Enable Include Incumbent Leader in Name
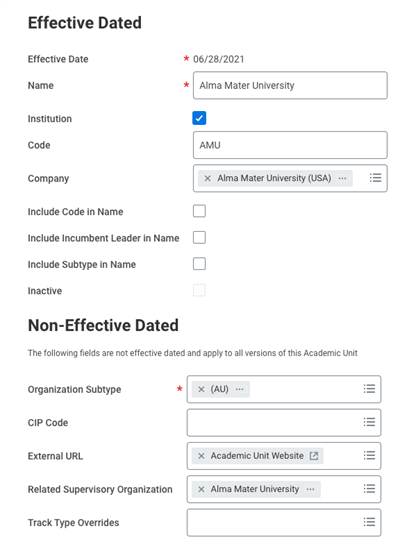 [199, 238]
